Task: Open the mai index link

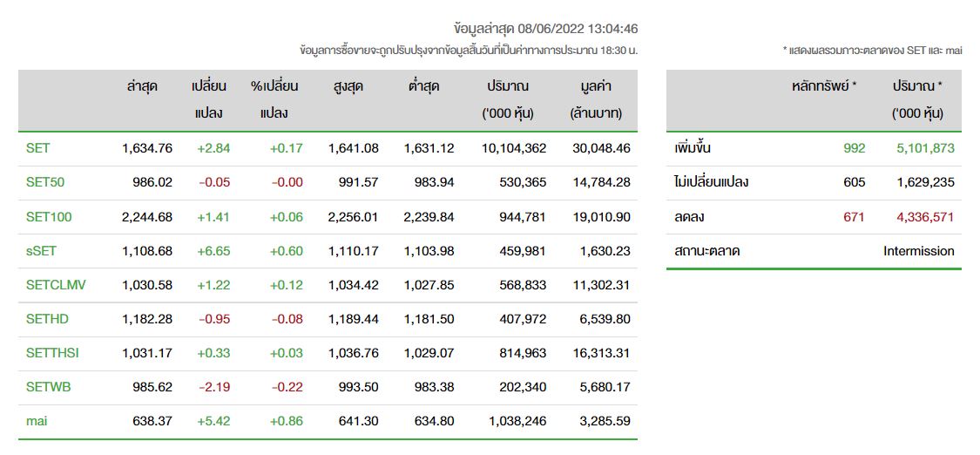Action: tap(37, 421)
